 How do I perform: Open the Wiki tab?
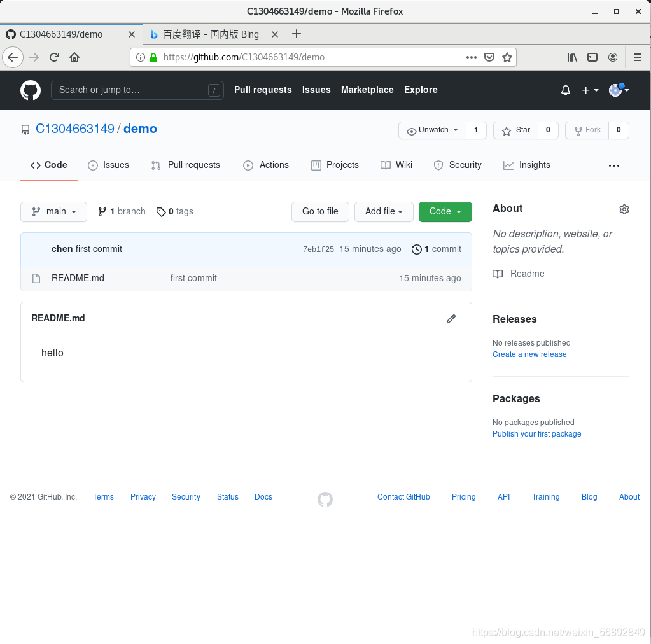pos(396,165)
